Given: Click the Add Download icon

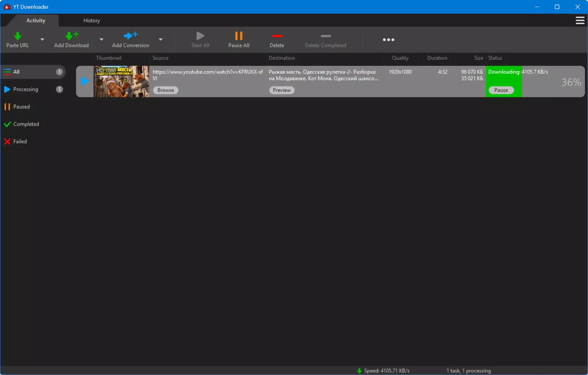Looking at the screenshot, I should click(71, 36).
